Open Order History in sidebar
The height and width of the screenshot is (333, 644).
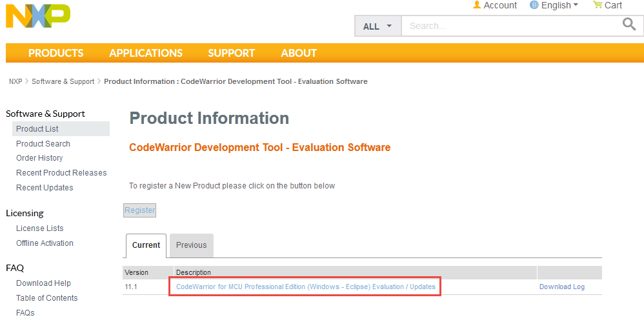coord(39,158)
